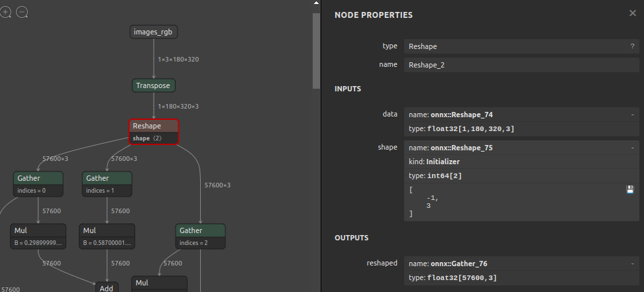Select the images_rgb input node
Image resolution: width=644 pixels, height=292 pixels.
pos(154,32)
